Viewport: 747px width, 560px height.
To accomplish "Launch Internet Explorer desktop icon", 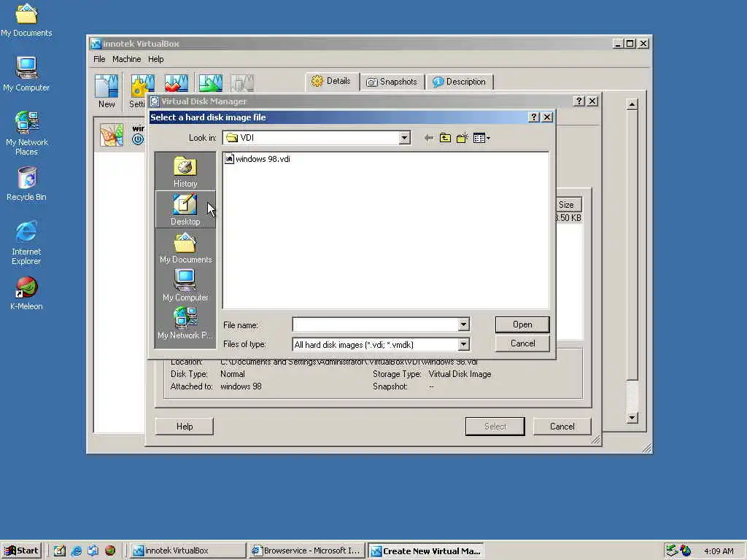I will 26,243.
